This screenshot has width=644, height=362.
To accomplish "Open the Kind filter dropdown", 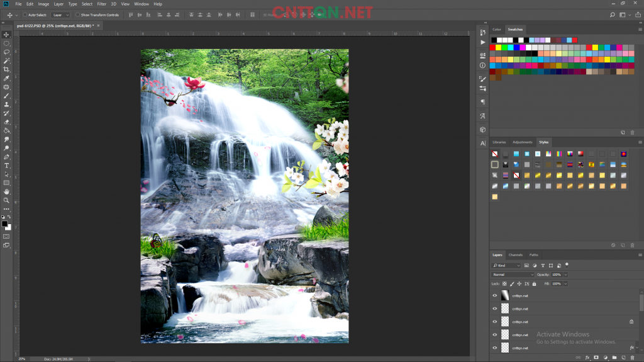I will point(506,266).
